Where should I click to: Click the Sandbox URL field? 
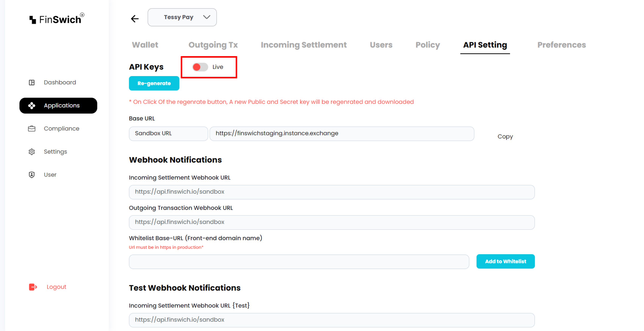point(168,134)
